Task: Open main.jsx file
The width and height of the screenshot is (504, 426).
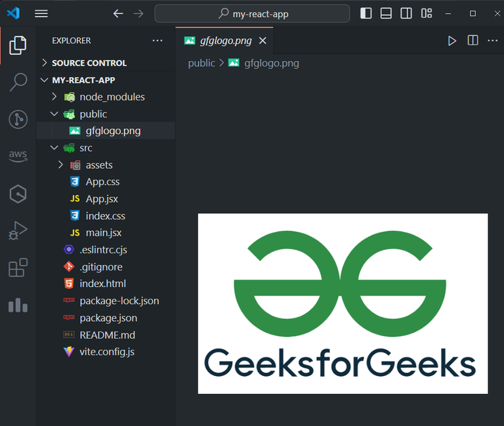Action: [x=106, y=232]
